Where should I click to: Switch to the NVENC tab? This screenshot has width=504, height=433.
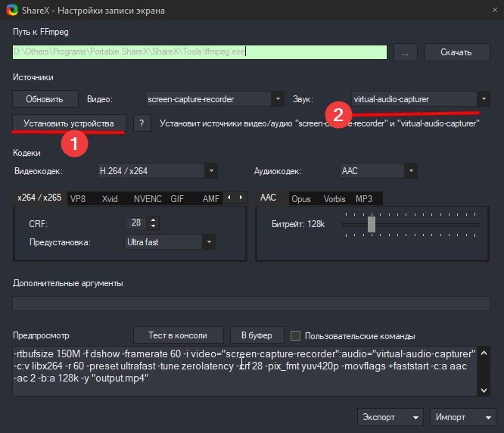coord(148,198)
